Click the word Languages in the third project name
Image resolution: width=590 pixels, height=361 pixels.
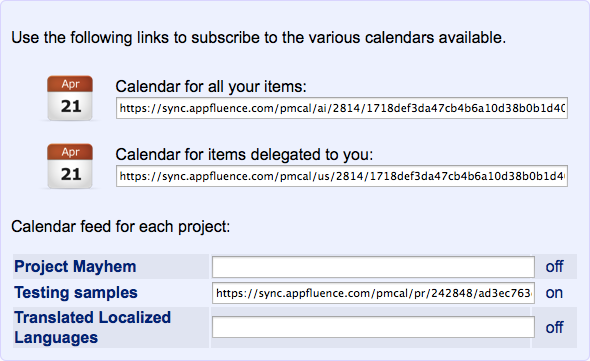[x=56, y=338]
